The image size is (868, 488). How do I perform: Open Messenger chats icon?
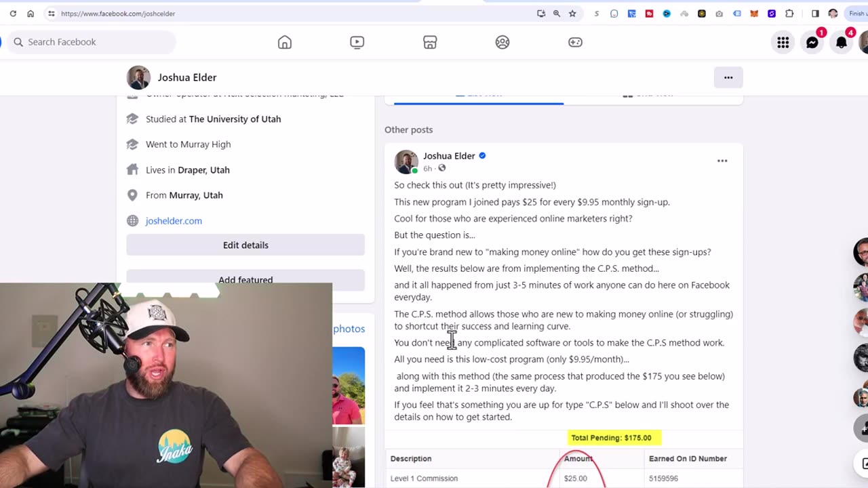[812, 43]
